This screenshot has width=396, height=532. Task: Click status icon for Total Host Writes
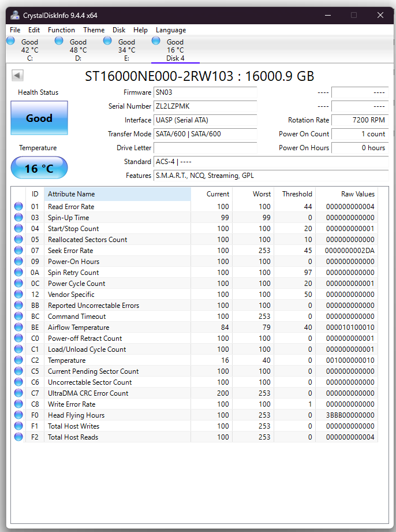click(x=18, y=426)
